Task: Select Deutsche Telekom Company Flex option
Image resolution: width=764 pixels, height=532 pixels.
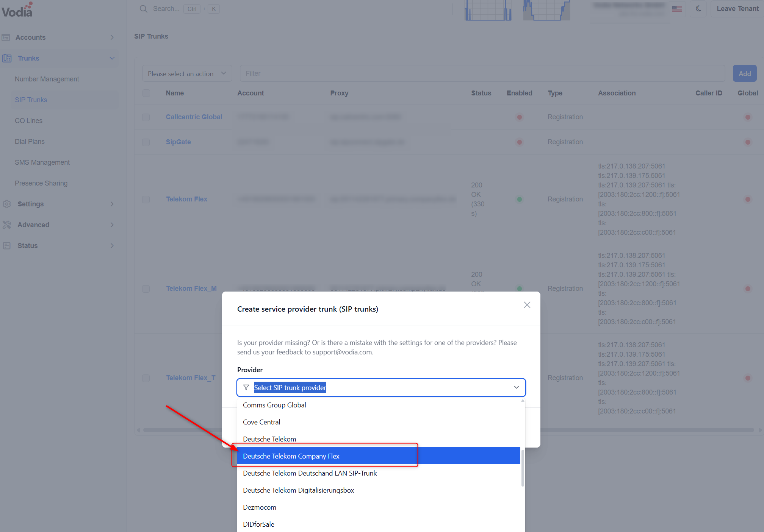Action: pyautogui.click(x=291, y=456)
